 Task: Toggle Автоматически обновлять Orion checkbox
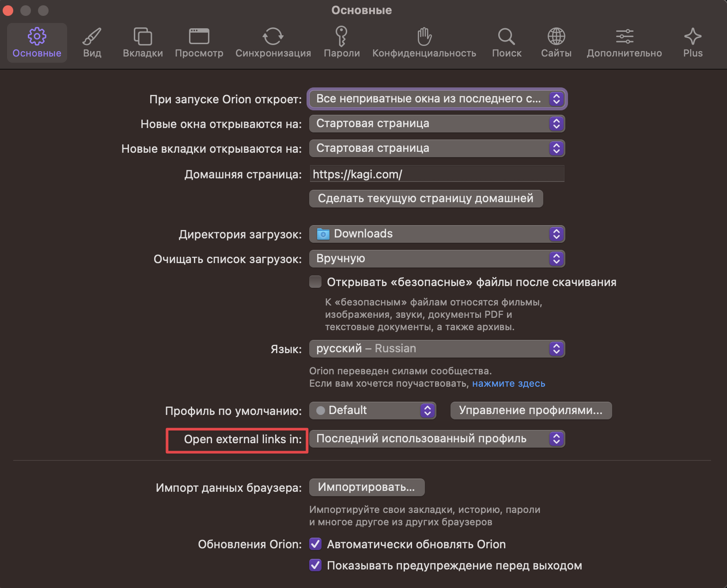[x=315, y=544]
